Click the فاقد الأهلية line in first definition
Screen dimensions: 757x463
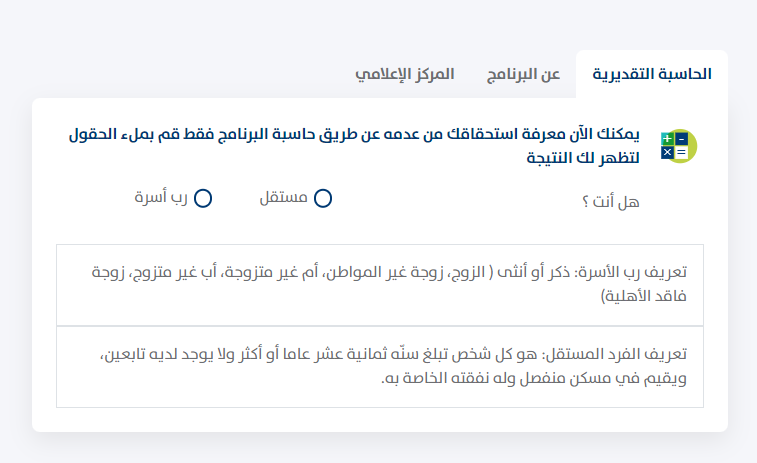(x=644, y=295)
